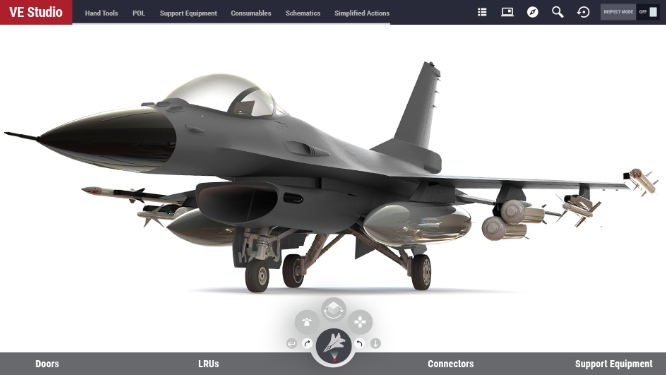Image resolution: width=666 pixels, height=375 pixels.
Task: Open the Connectors category
Action: 451,364
